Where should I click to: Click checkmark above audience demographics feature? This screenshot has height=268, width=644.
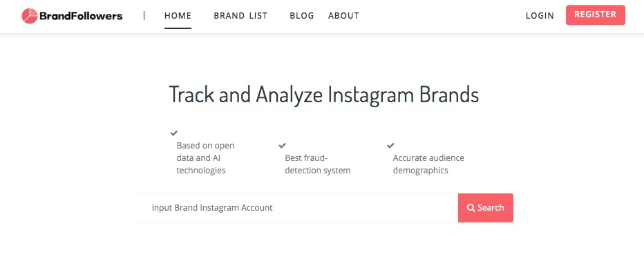click(x=390, y=145)
